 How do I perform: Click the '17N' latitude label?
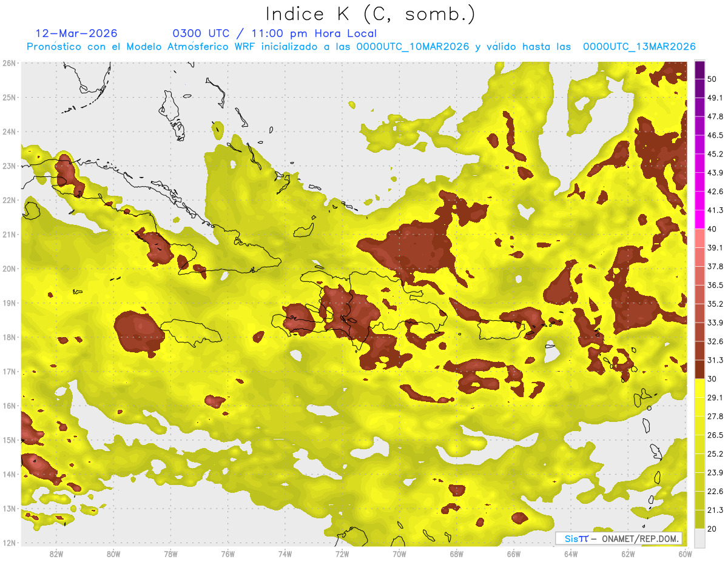tap(9, 371)
